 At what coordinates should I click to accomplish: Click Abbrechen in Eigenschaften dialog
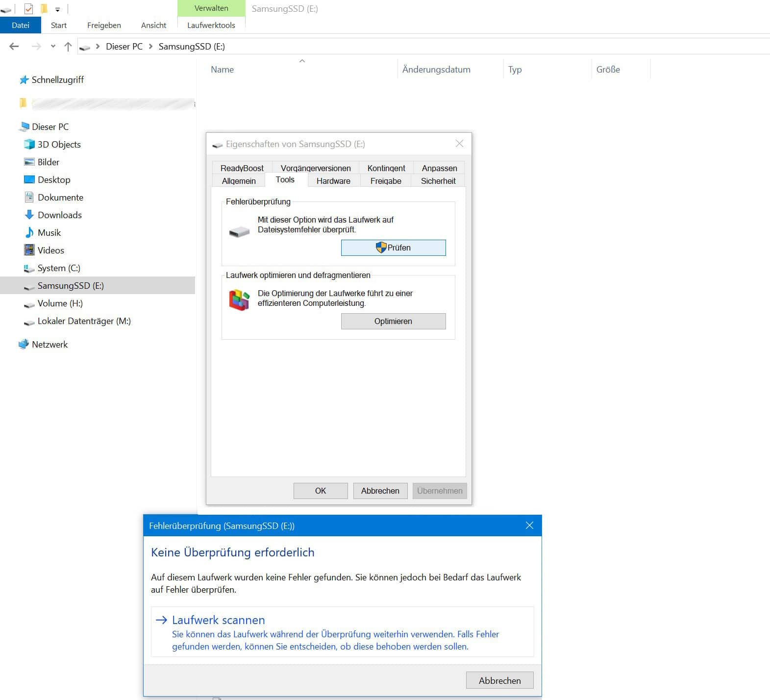pos(380,491)
